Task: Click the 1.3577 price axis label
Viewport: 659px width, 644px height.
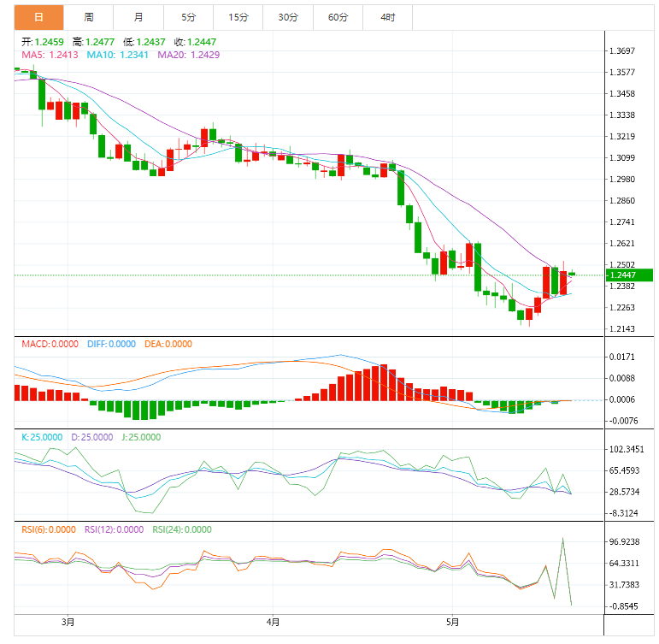Action: pos(622,73)
